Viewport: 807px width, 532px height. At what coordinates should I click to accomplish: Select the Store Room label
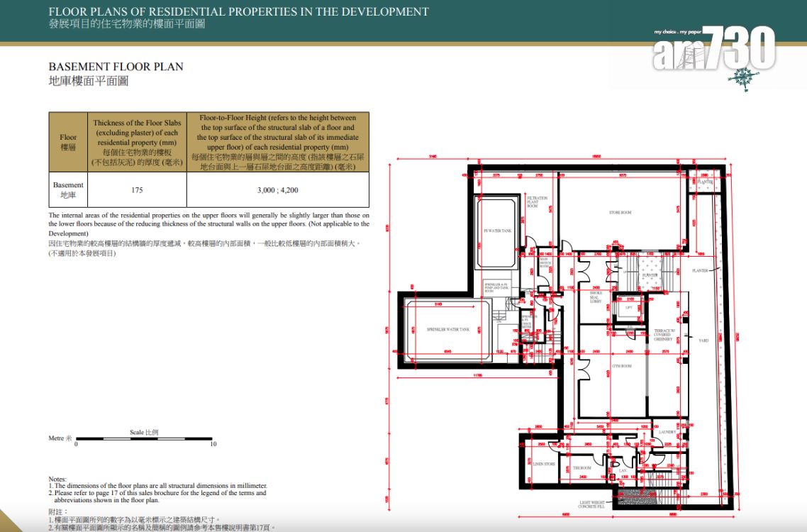(620, 213)
